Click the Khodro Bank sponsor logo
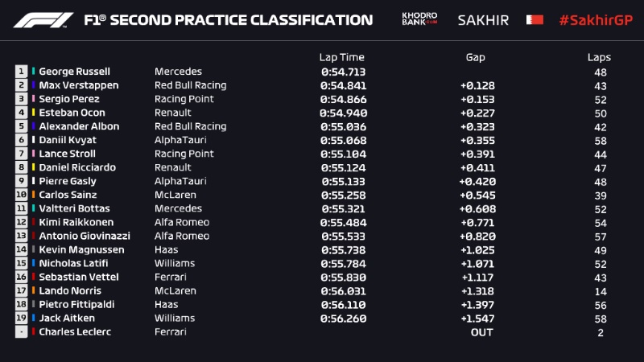This screenshot has width=644, height=362. pyautogui.click(x=419, y=19)
